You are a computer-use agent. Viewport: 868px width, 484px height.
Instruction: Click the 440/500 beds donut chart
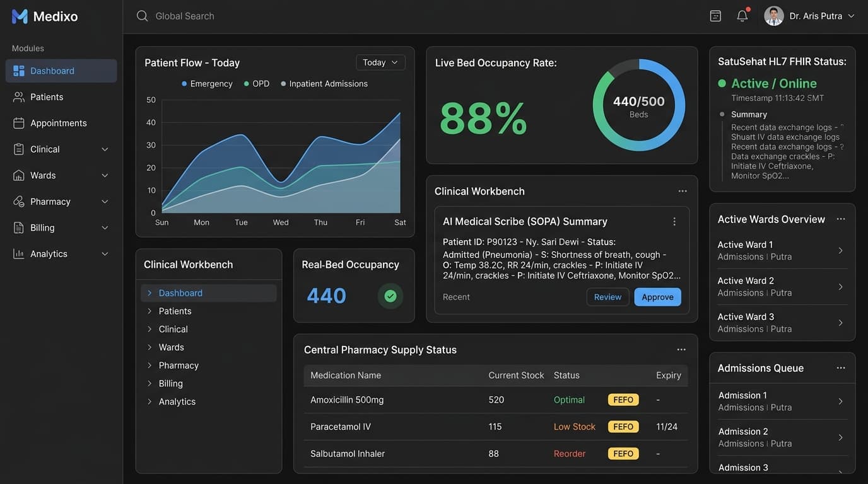[x=639, y=105]
